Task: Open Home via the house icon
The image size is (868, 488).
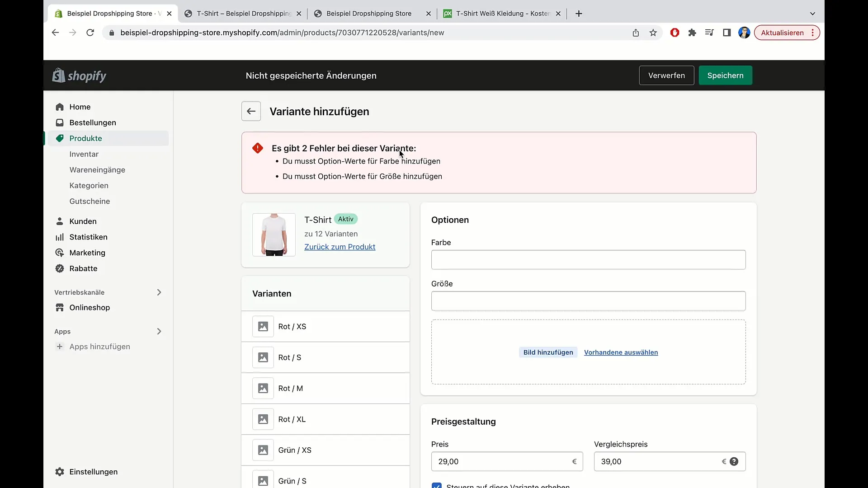Action: point(60,107)
